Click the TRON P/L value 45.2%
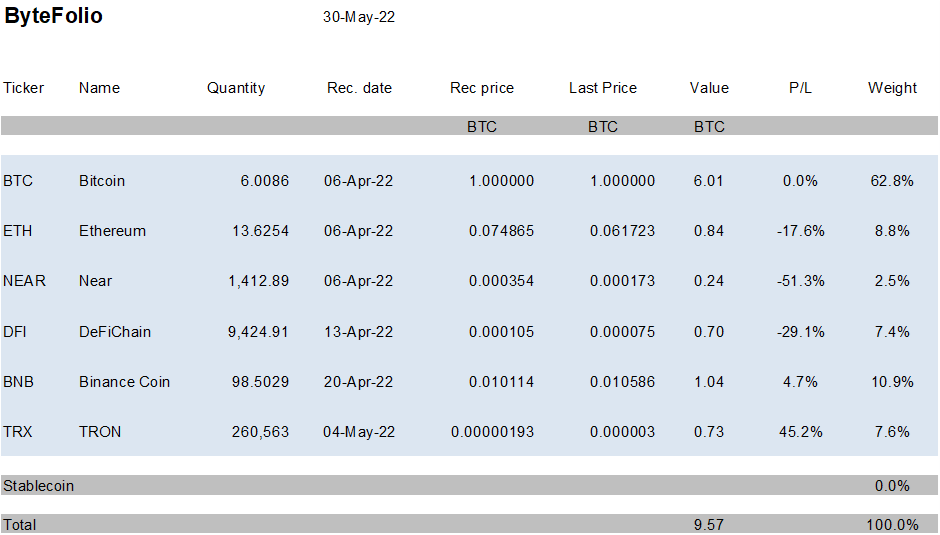The width and height of the screenshot is (940, 535). coord(800,432)
